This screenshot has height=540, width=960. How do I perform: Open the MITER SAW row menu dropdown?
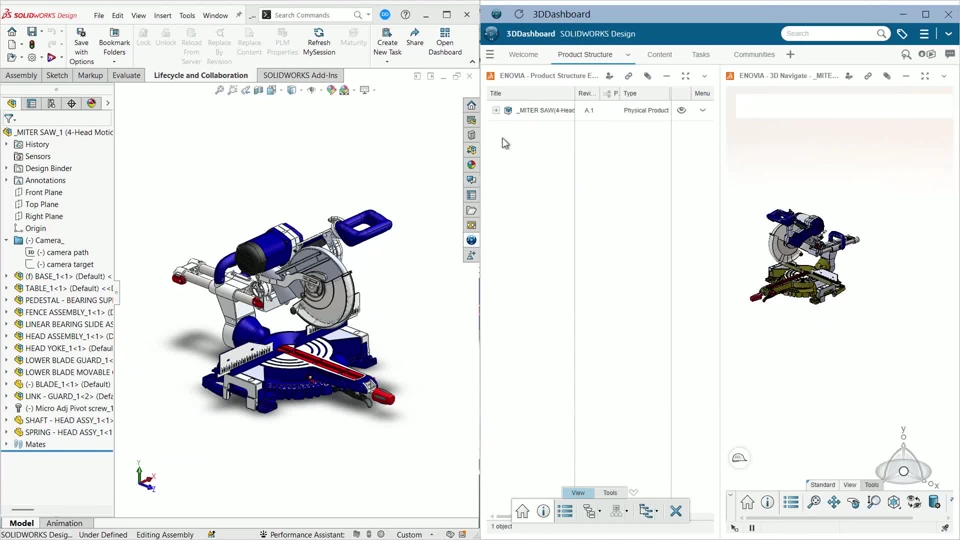click(702, 110)
